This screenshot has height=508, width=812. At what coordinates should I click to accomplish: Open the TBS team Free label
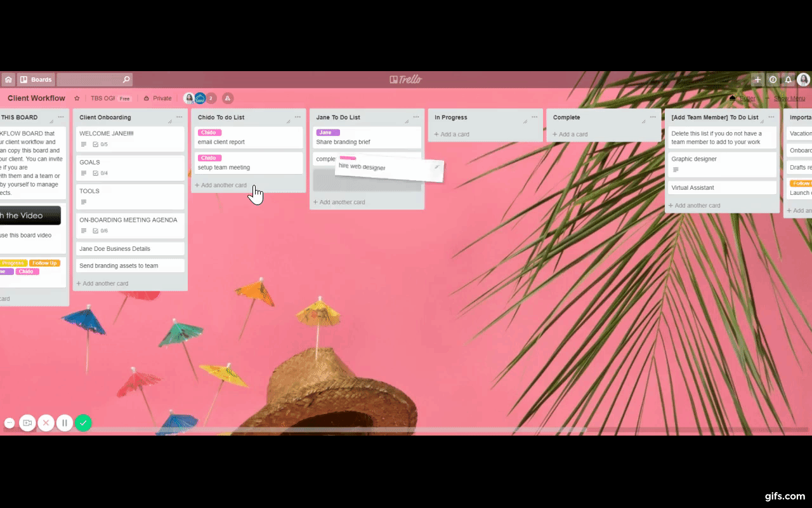coord(111,98)
